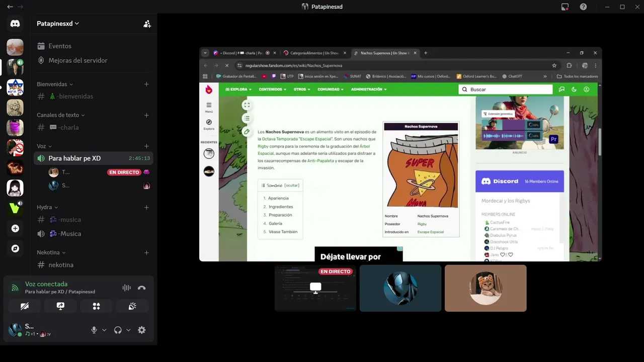644x362 pixels.
Task: Open the ADMINISTRACIÓN menu on Fandom
Action: pyautogui.click(x=369, y=89)
